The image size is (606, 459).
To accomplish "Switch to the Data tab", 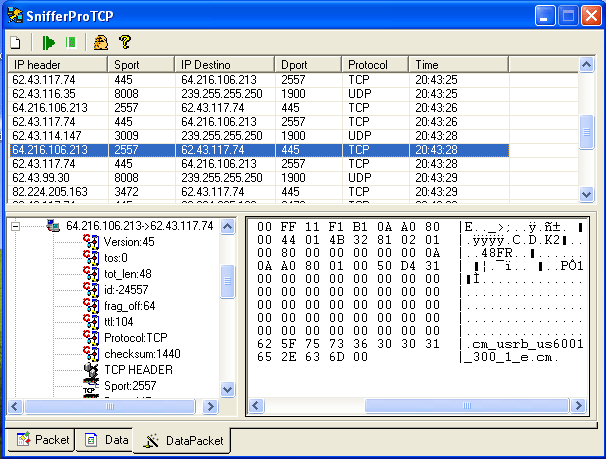I will coord(106,440).
